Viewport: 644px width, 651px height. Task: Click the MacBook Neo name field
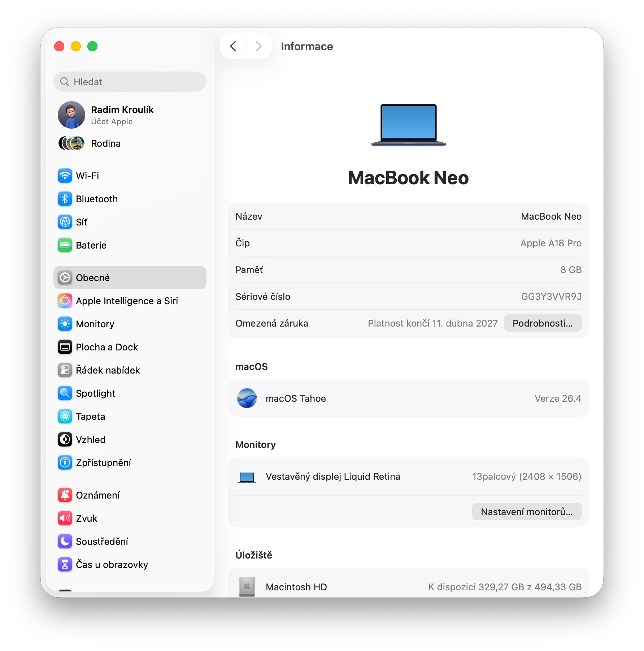[551, 216]
